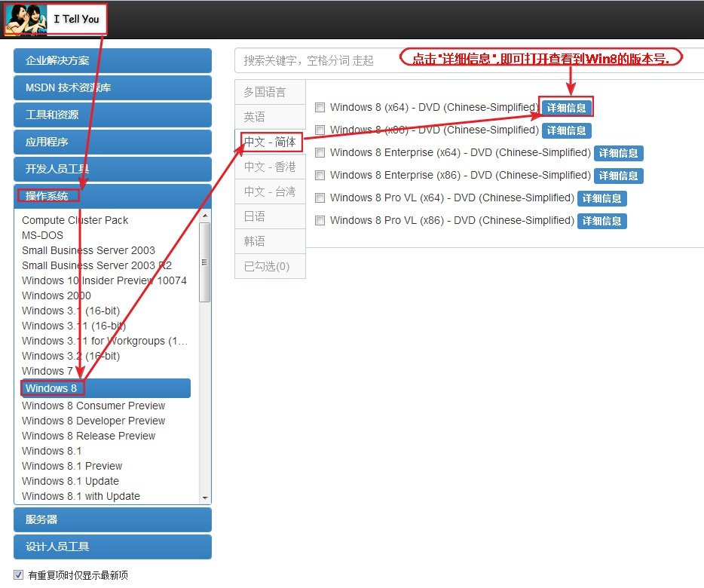Open the 设计人员工具 sidebar section
This screenshot has width=704, height=588.
coord(112,547)
